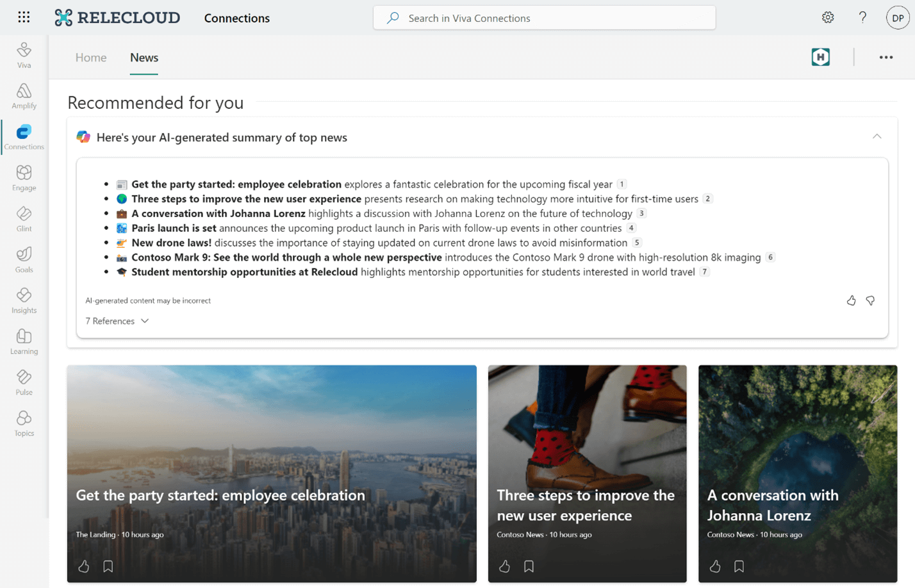
Task: Like the AI-generated news summary
Action: [x=851, y=300]
